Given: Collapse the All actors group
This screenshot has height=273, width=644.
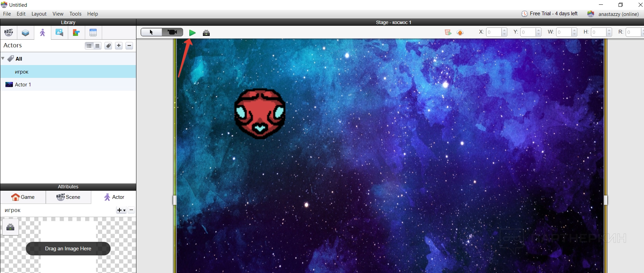Looking at the screenshot, I should pos(3,58).
